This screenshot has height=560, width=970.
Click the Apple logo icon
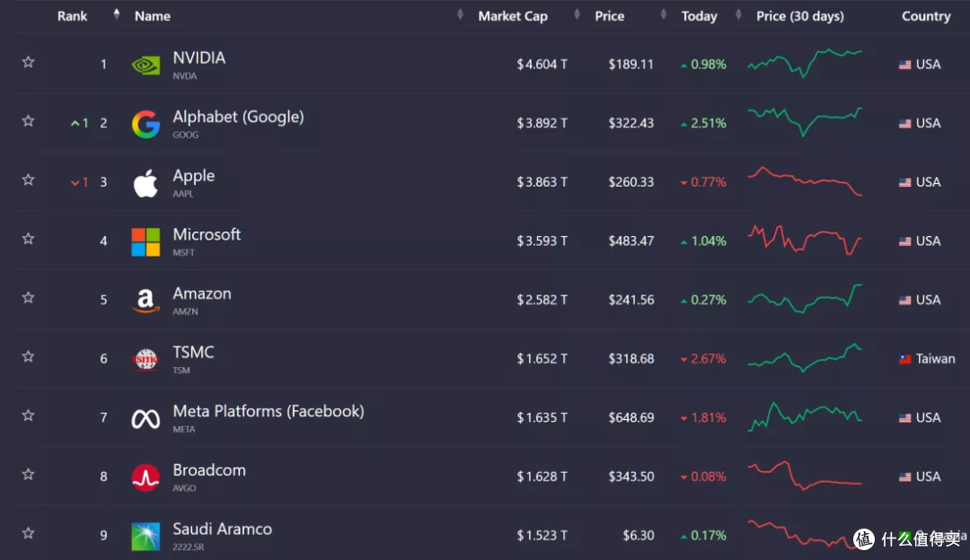(x=146, y=183)
